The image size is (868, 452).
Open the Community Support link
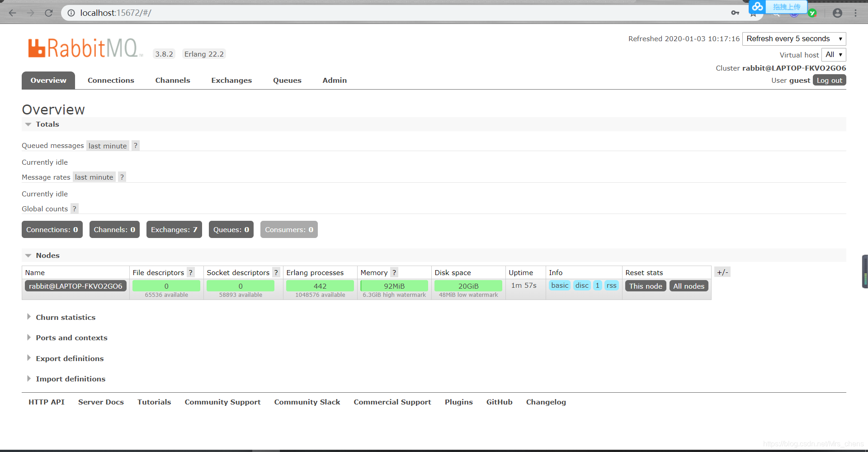tap(222, 402)
